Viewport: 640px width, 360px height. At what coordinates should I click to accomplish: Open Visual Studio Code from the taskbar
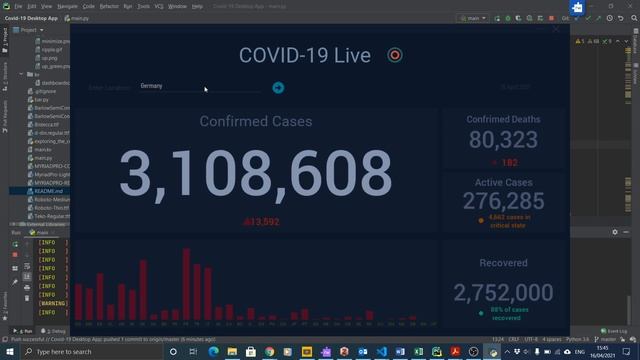tap(382, 351)
